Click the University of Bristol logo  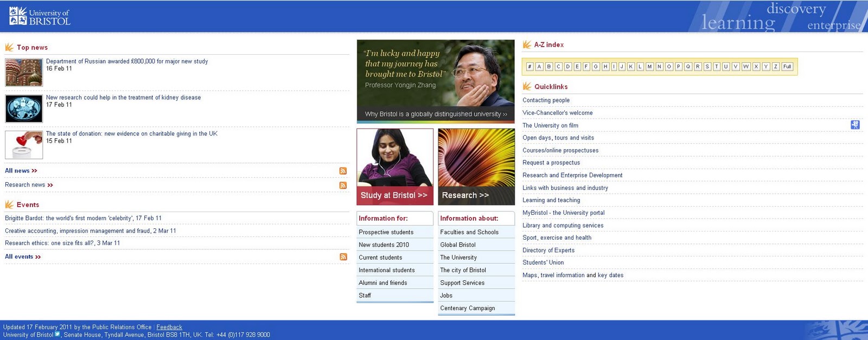(40, 16)
